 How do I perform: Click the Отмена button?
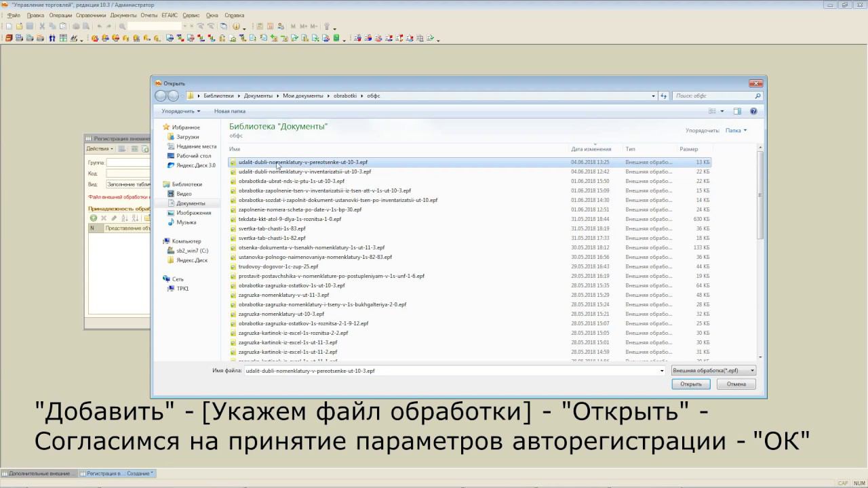coord(736,384)
